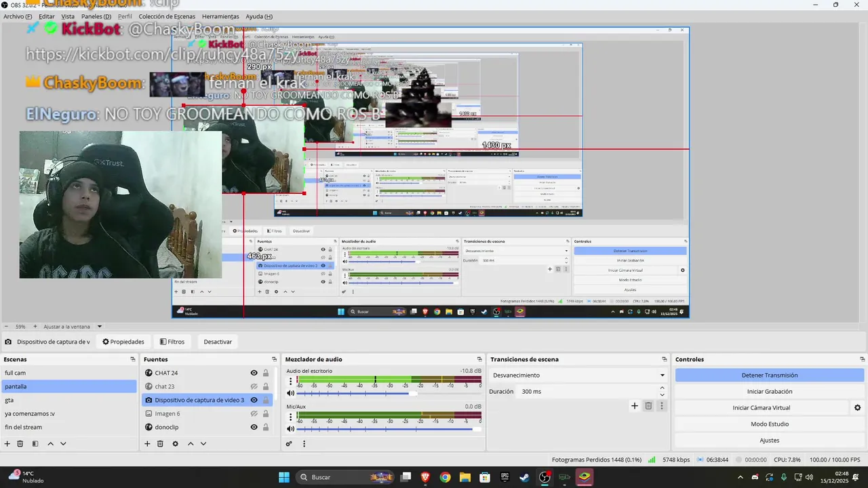This screenshot has height=488, width=868.
Task: Open the Editar menu
Action: [47, 16]
